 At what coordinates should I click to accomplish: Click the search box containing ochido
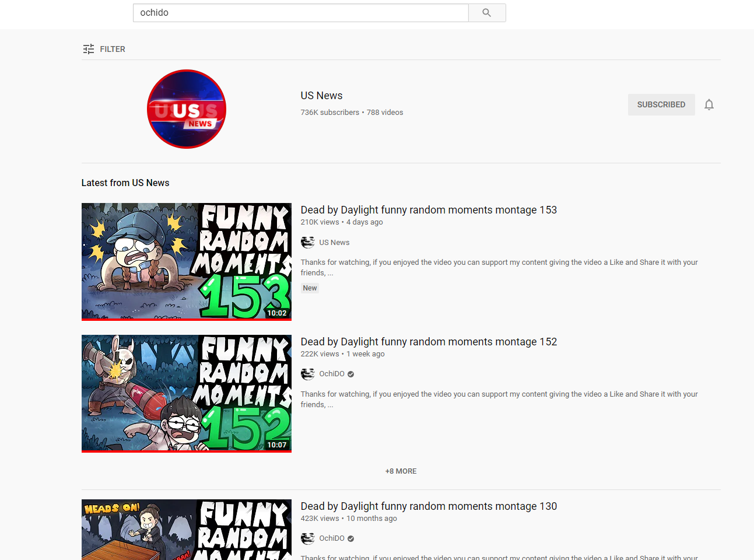tap(301, 13)
